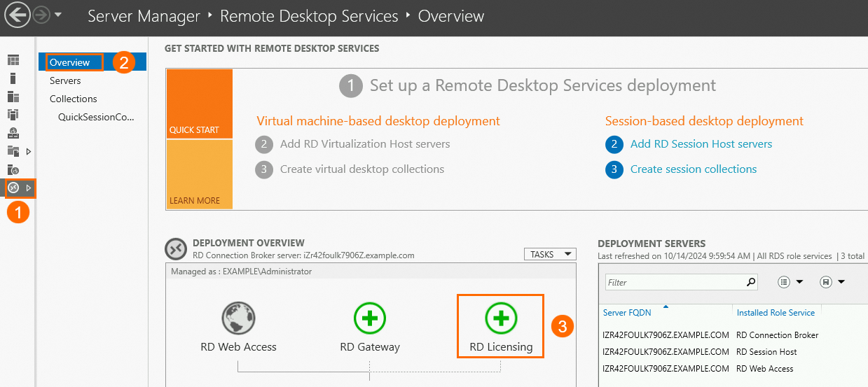
Task: Click the forward navigation arrow in header
Action: pos(41,15)
